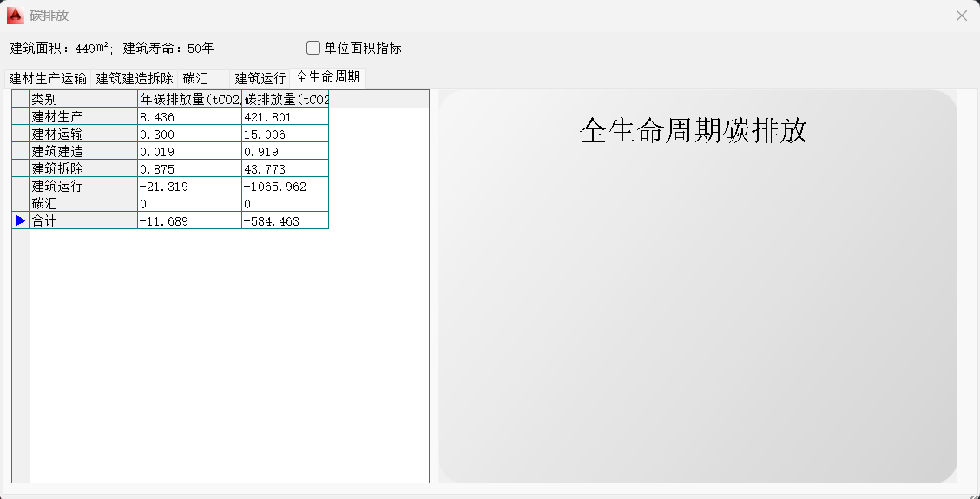Click the 建筑拆除 category cell

pyautogui.click(x=83, y=168)
